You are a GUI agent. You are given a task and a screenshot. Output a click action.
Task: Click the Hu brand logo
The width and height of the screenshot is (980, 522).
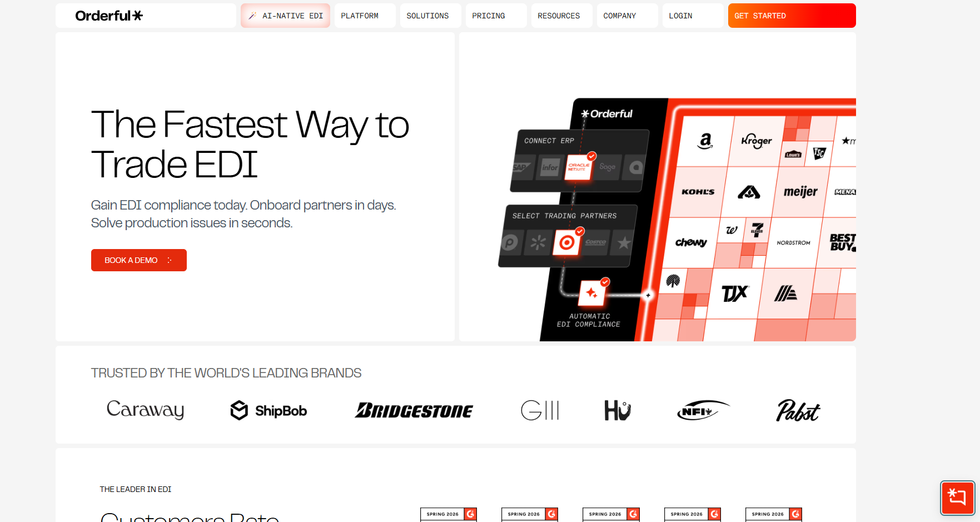(618, 410)
